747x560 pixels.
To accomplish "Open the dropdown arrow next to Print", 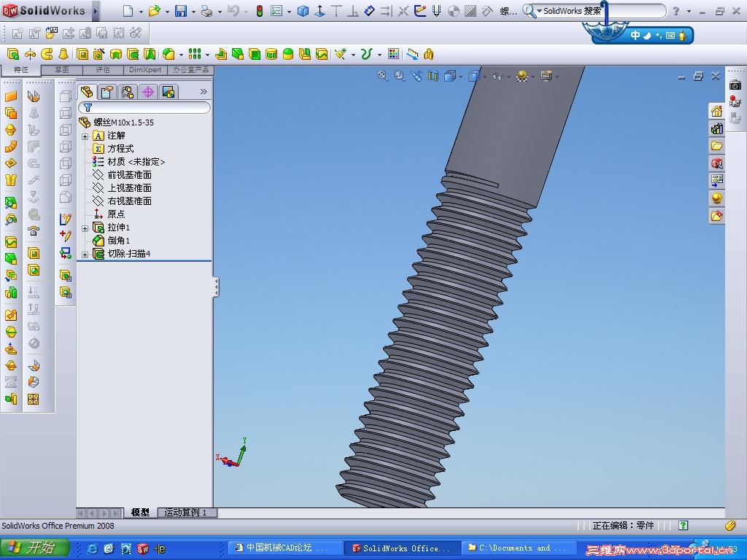I will pos(220,12).
